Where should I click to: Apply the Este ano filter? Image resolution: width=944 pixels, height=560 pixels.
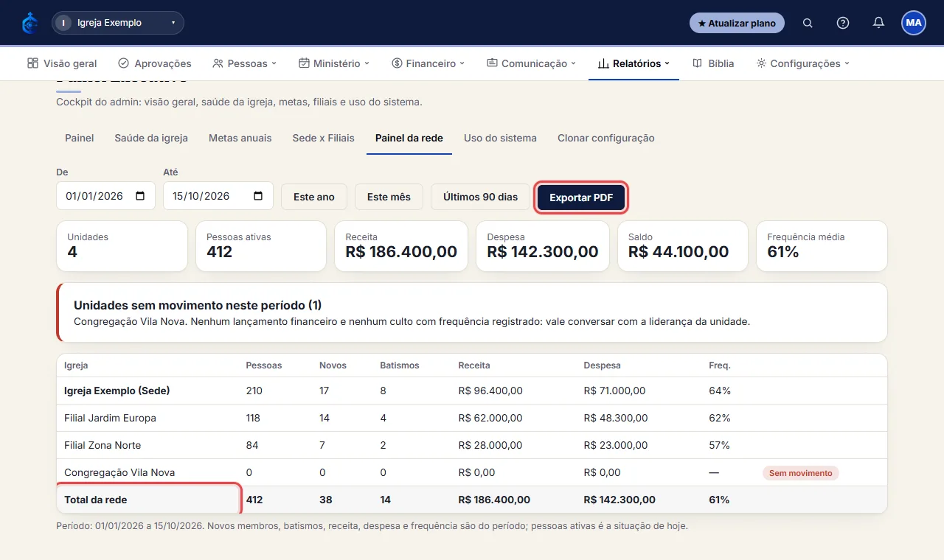[x=314, y=197]
